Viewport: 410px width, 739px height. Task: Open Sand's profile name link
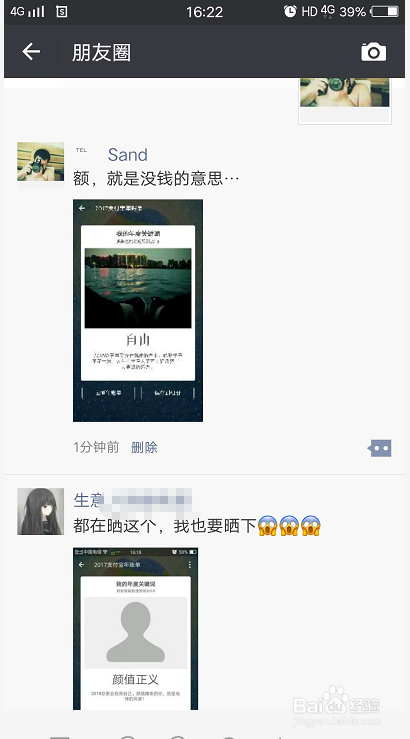127,155
